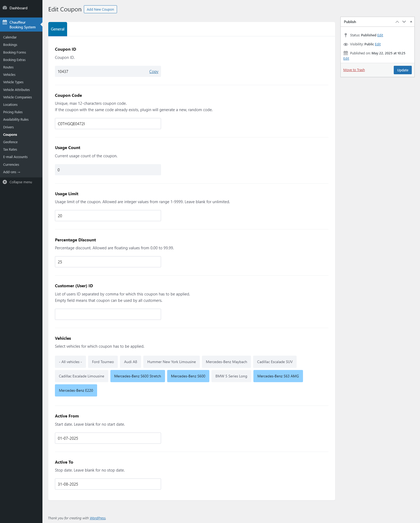
Task: Open Geofence menu item
Action: tap(10, 142)
